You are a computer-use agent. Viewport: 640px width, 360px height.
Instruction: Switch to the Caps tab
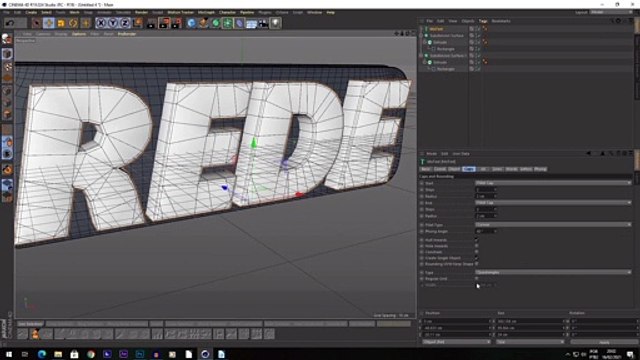[469, 169]
